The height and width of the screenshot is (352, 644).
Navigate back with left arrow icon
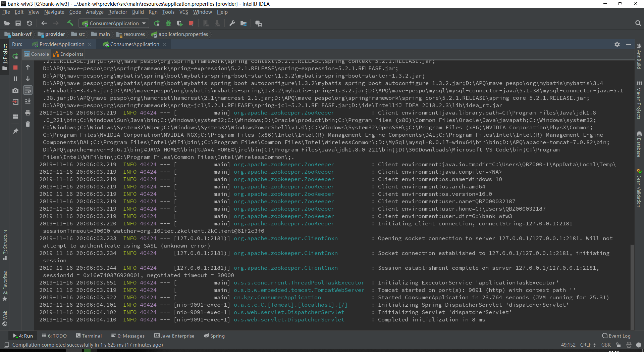[44, 23]
